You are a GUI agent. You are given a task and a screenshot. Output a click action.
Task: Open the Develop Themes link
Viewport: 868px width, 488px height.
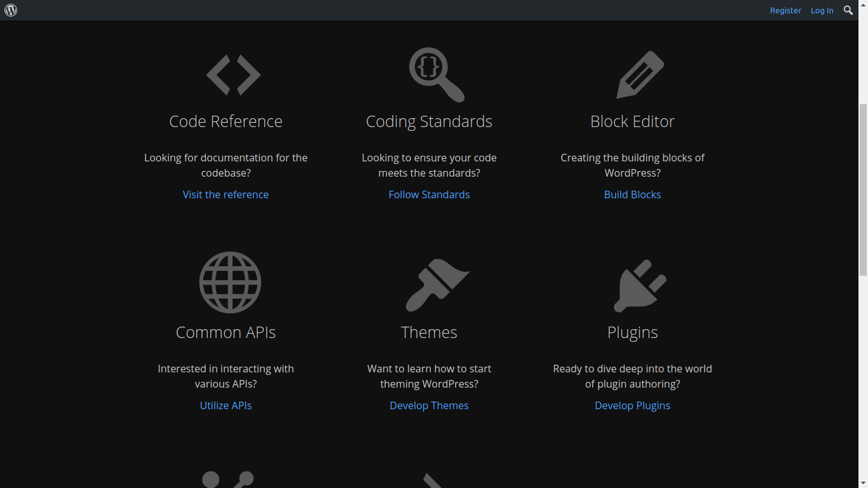coord(429,405)
